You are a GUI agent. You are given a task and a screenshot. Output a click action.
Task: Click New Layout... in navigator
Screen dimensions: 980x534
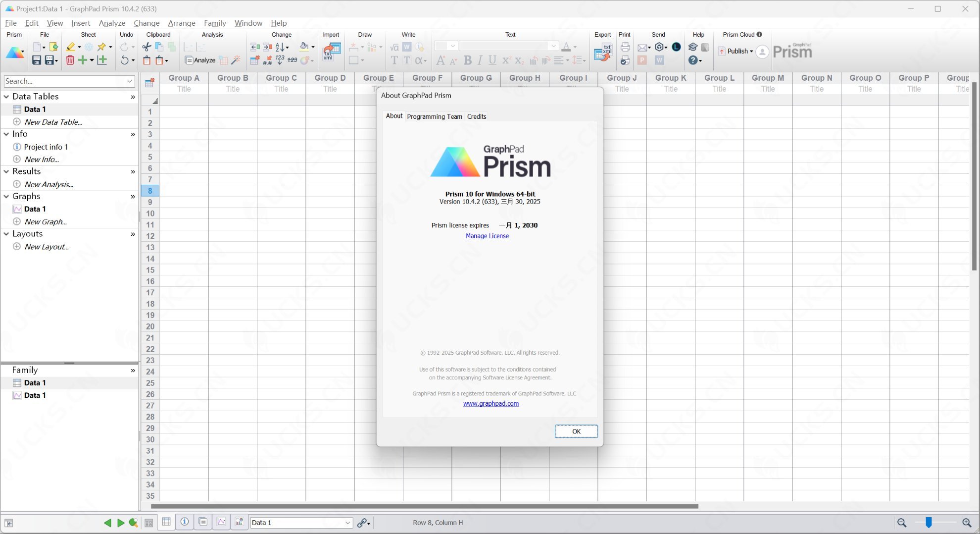point(47,247)
